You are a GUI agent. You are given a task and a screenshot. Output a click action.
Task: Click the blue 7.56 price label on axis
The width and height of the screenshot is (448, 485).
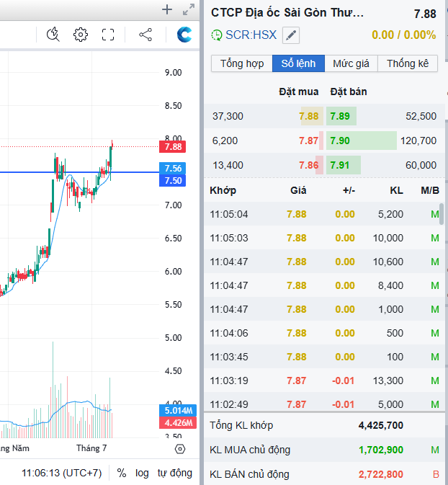click(x=173, y=168)
